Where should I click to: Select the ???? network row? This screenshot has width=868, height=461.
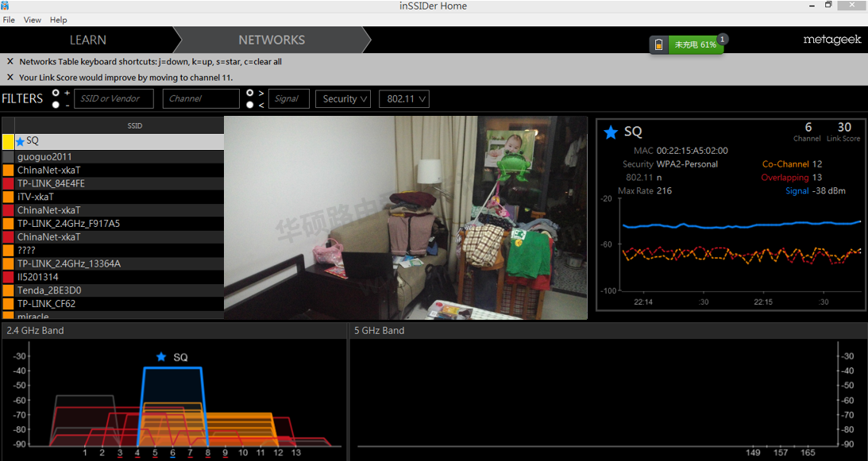click(113, 250)
